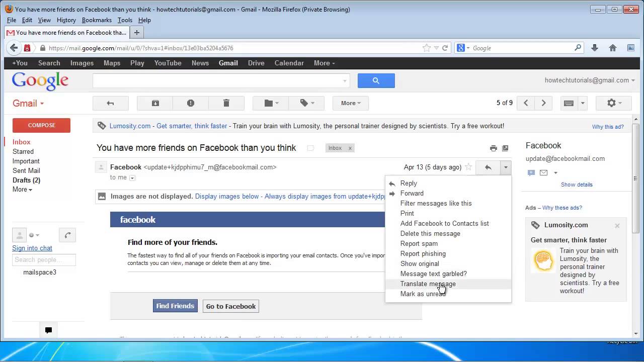Open the Firefox Downloads arrow icon

click(595, 48)
